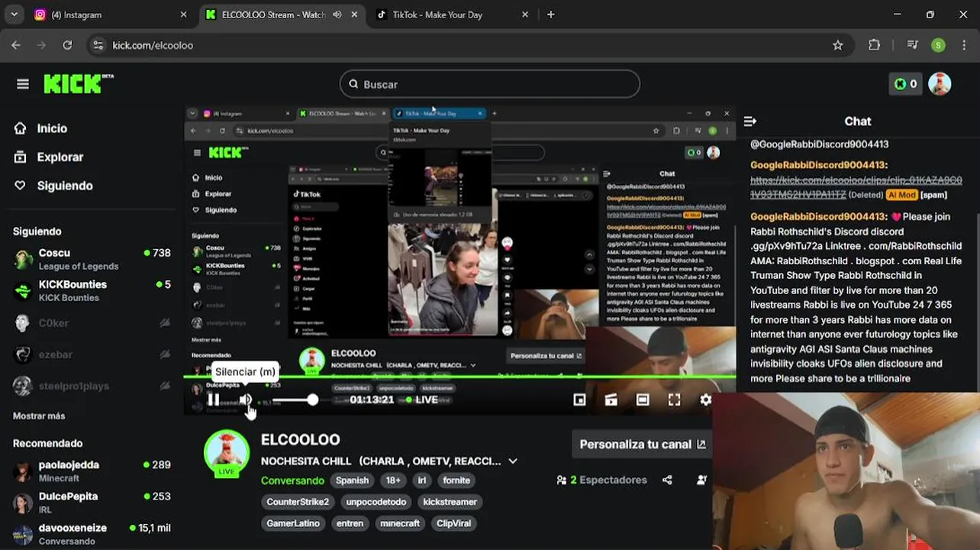This screenshot has width=980, height=550.
Task: Expand Mostrar más in followed list
Action: pos(39,416)
